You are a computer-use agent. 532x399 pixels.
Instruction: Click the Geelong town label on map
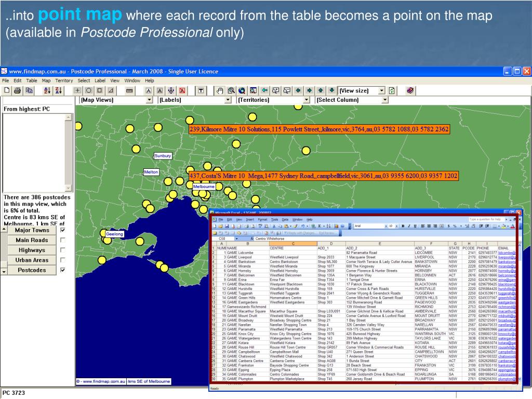pos(114,234)
